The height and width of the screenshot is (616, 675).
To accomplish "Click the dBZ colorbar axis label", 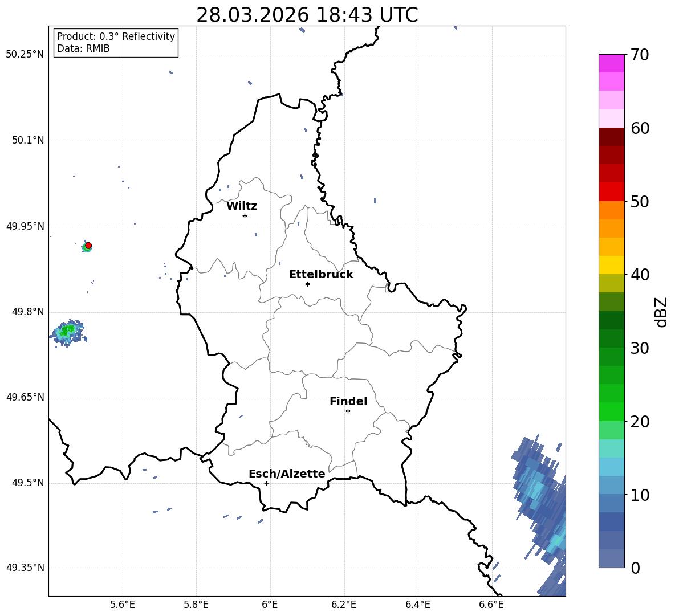I will 662,312.
